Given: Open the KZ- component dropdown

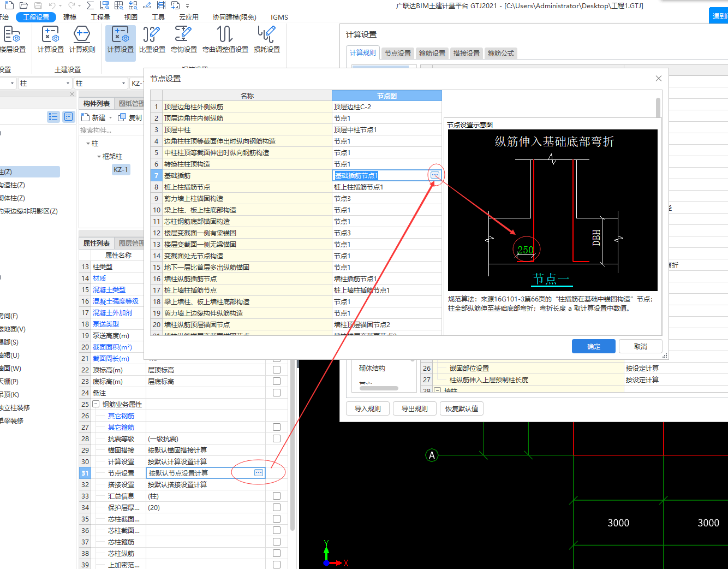Looking at the screenshot, I should [x=136, y=84].
